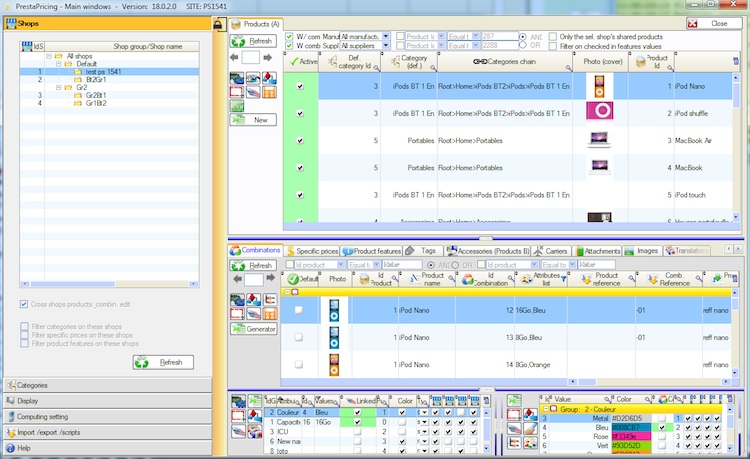Click Refresh button in Shops panel
The height and width of the screenshot is (459, 750).
[163, 362]
